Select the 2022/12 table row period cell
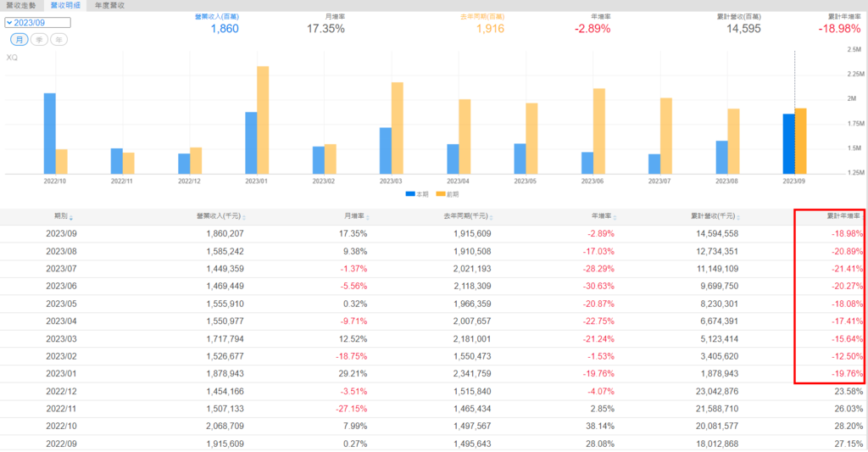Image resolution: width=868 pixels, height=452 pixels. 61,392
